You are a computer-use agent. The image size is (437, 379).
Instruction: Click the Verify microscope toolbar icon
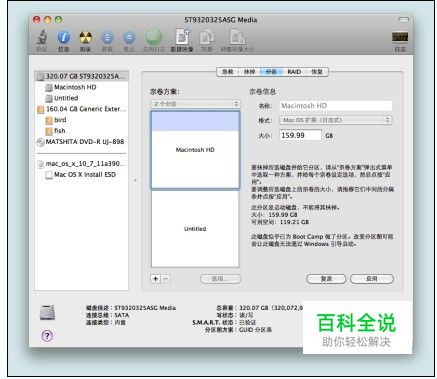pyautogui.click(x=42, y=37)
